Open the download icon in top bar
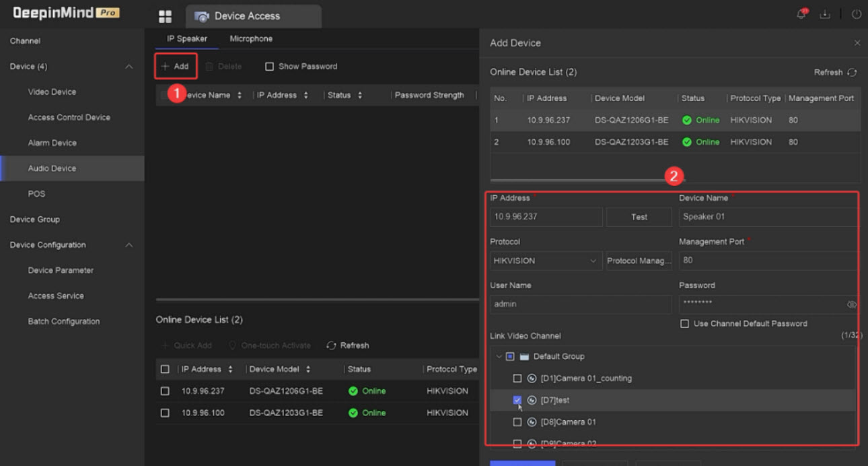 pos(825,15)
